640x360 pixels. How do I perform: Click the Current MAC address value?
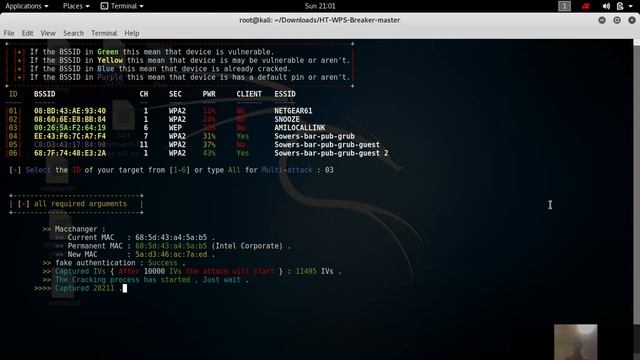coord(171,238)
